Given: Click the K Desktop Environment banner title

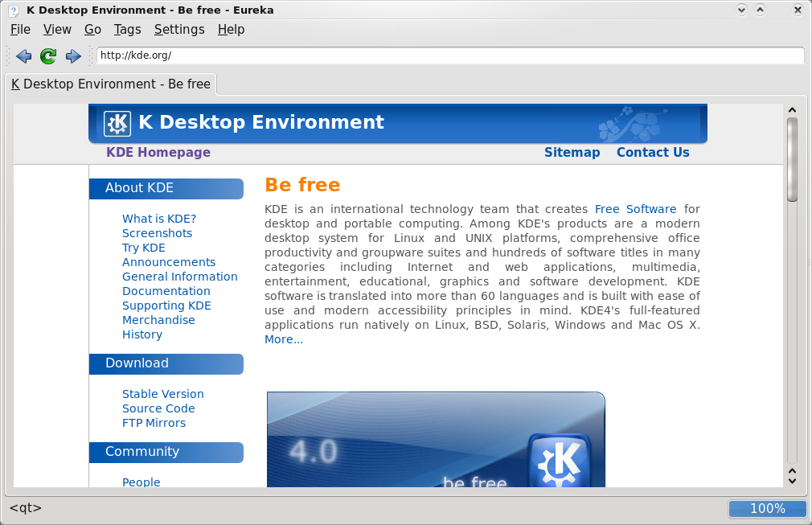Looking at the screenshot, I should (x=261, y=122).
